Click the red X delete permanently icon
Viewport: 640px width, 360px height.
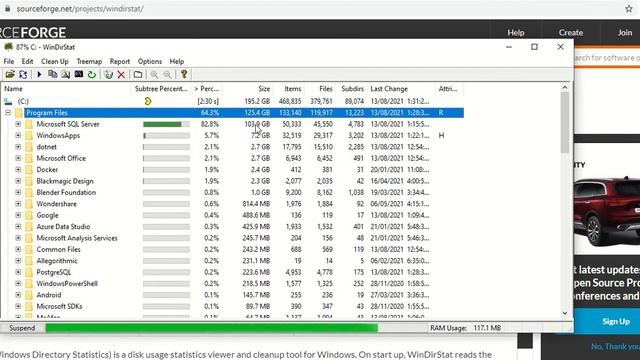pos(121,74)
